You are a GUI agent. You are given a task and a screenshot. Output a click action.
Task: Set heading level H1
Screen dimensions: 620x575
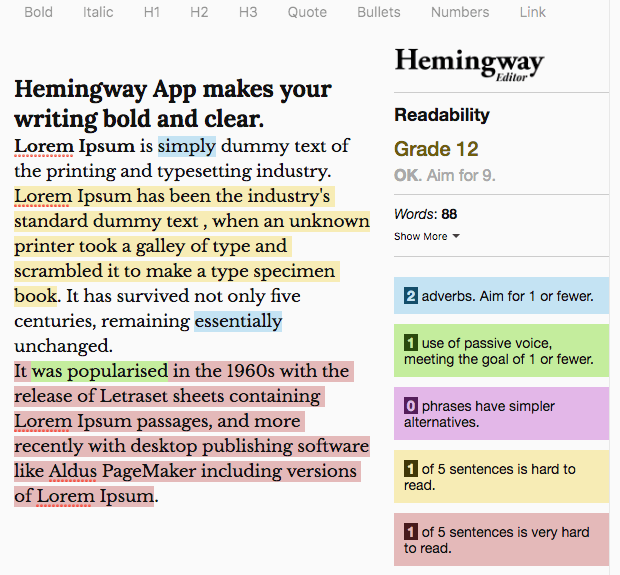[x=152, y=12]
